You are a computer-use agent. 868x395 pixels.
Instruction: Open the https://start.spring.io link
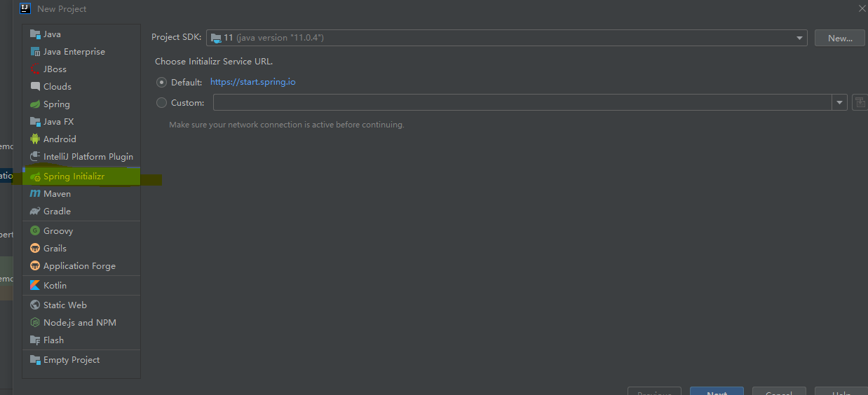pos(253,82)
